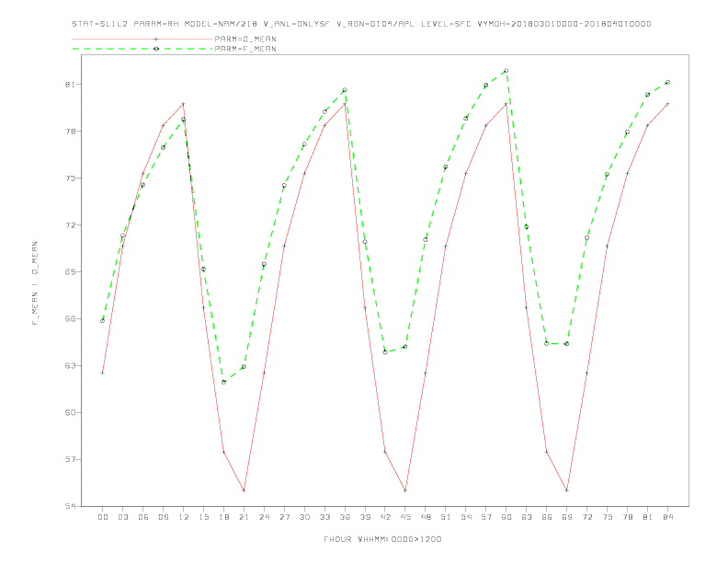Screen dimensions: 728x563
Task: Click y-axis tick label 81
Action: 71,85
